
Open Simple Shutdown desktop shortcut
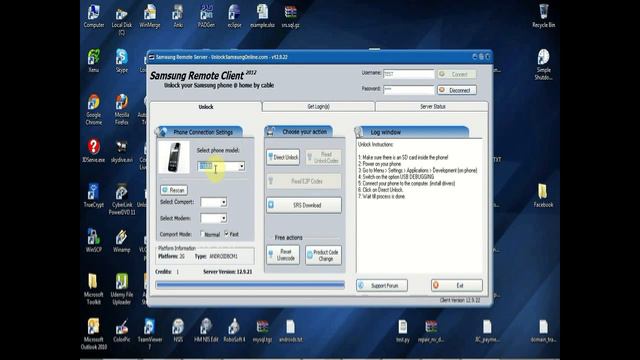(x=543, y=64)
